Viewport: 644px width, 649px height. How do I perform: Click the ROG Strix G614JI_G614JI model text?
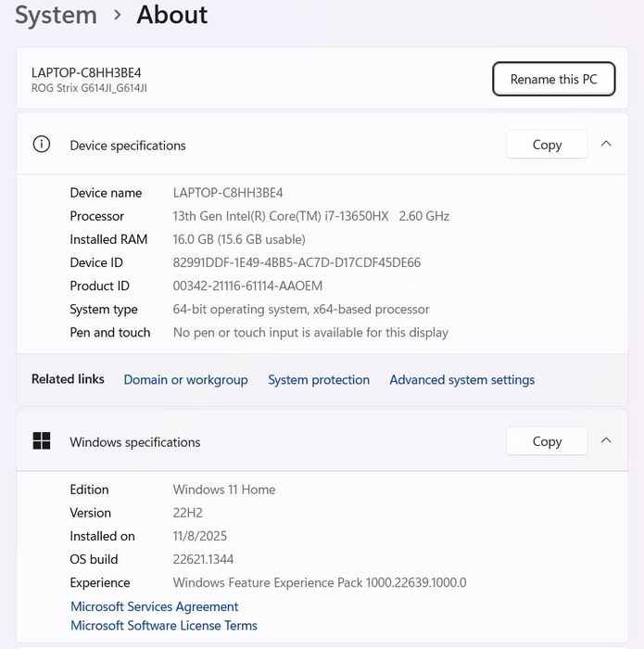click(x=89, y=88)
